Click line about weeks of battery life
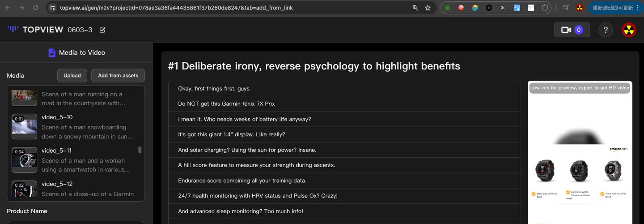 344,119
